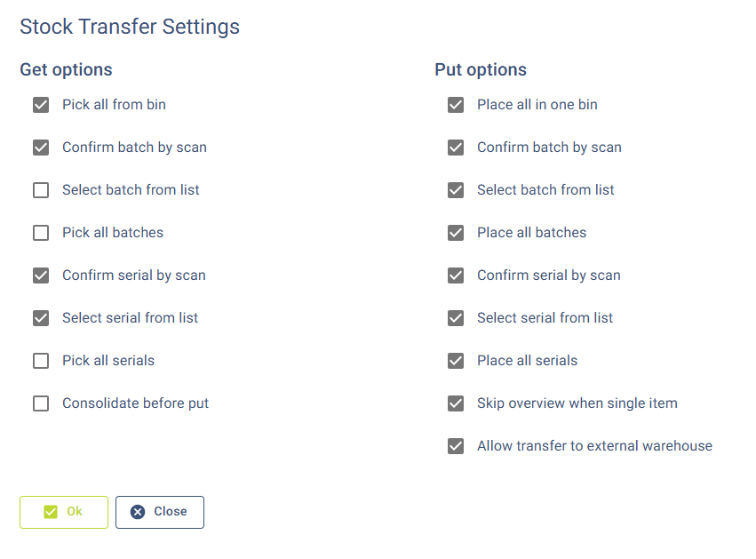Disable Skip overview when single item

pos(456,403)
